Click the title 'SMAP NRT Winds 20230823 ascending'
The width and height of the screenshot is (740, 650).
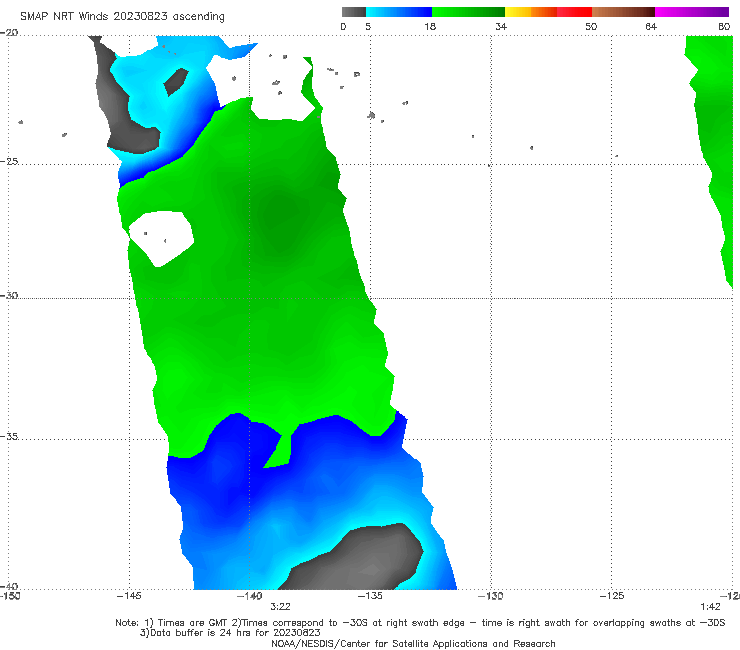click(x=122, y=17)
